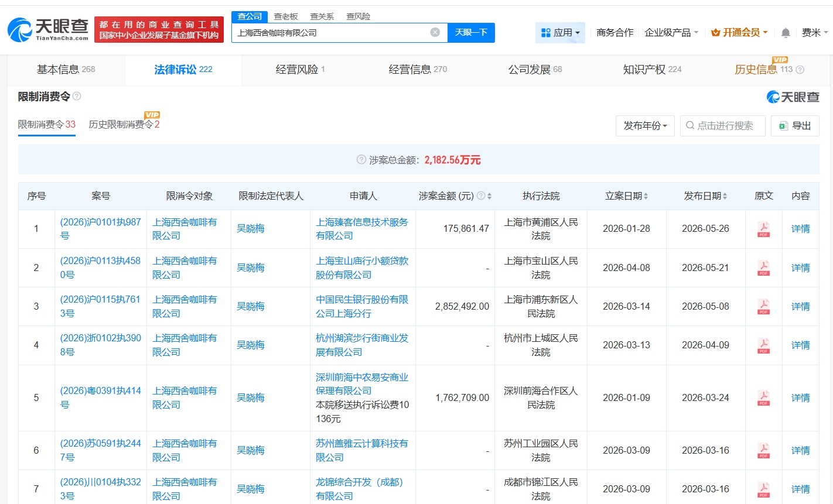Open the notification bell
833x504 pixels.
coord(786,33)
